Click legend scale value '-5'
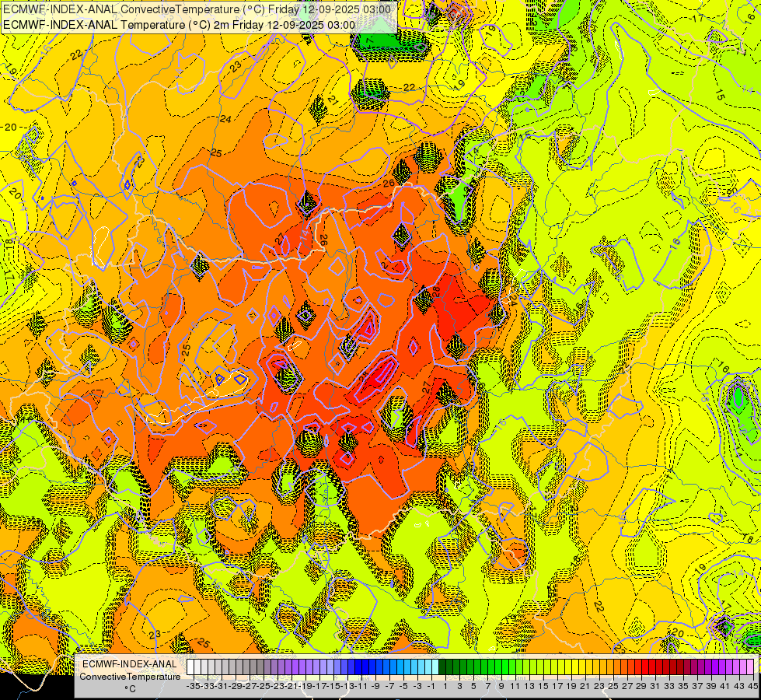This screenshot has width=761, height=700. 403,686
